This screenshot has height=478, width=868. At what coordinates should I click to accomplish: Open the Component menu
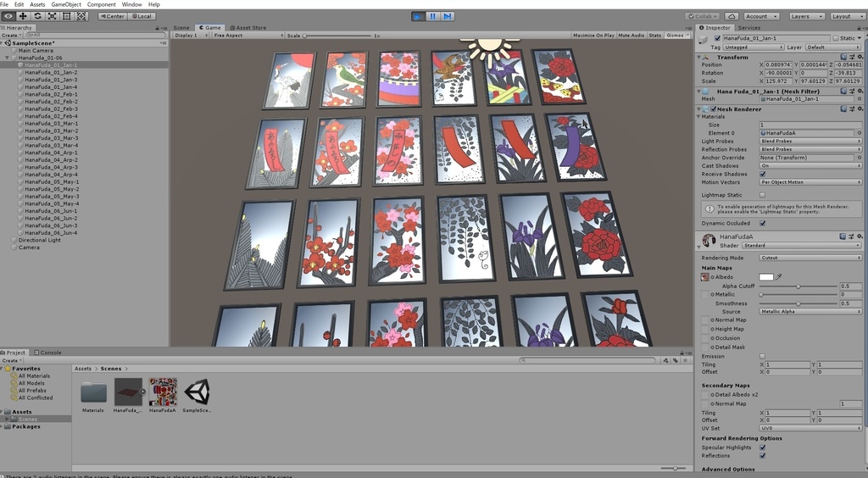[102, 4]
